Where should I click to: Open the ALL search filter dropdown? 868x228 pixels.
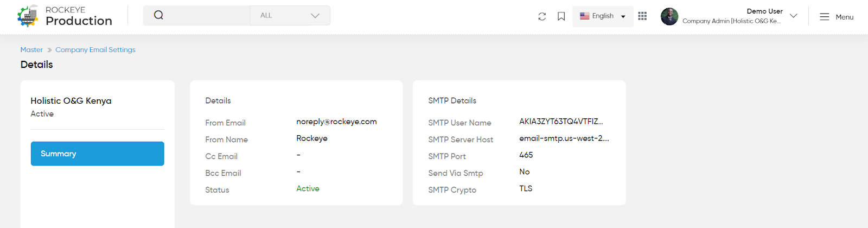290,16
